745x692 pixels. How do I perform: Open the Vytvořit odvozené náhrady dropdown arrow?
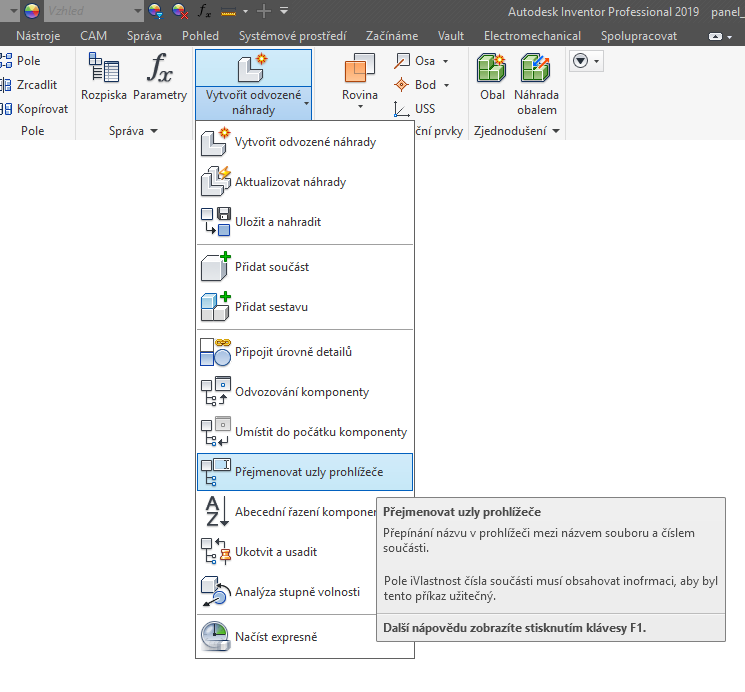(x=306, y=103)
